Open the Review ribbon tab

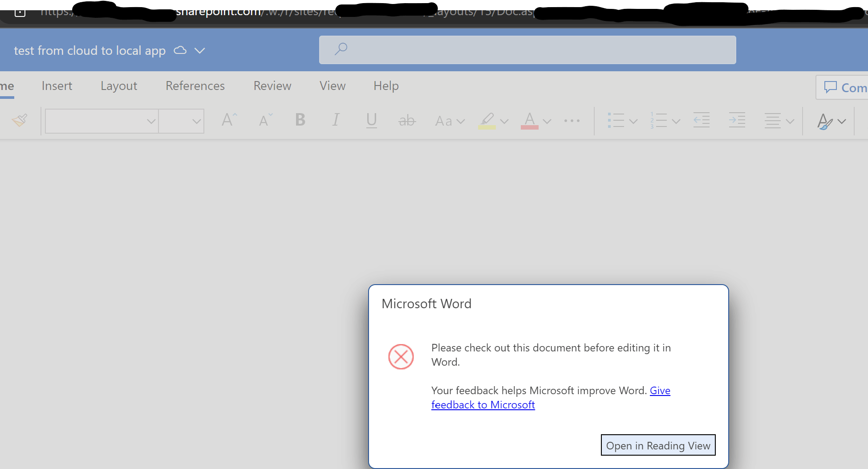pyautogui.click(x=272, y=86)
